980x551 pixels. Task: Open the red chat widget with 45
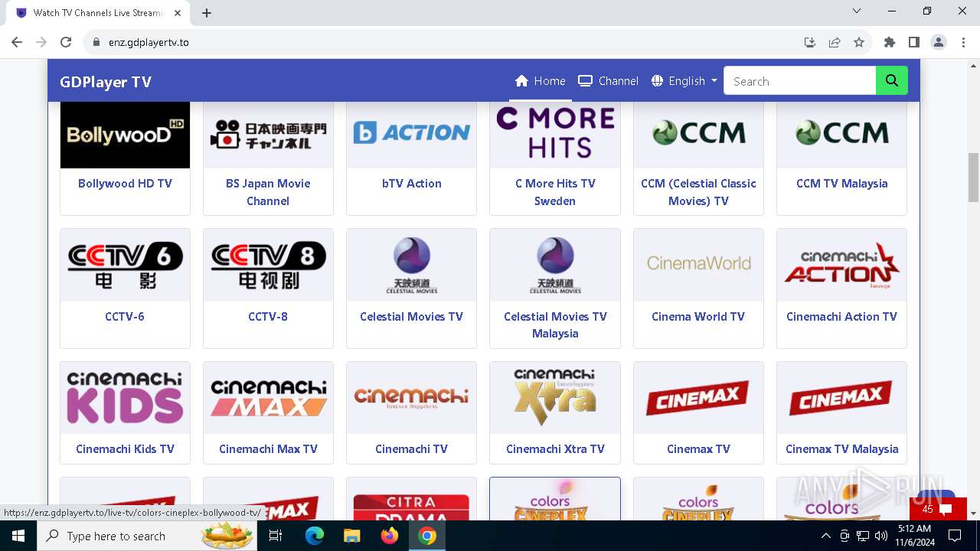tap(938, 509)
